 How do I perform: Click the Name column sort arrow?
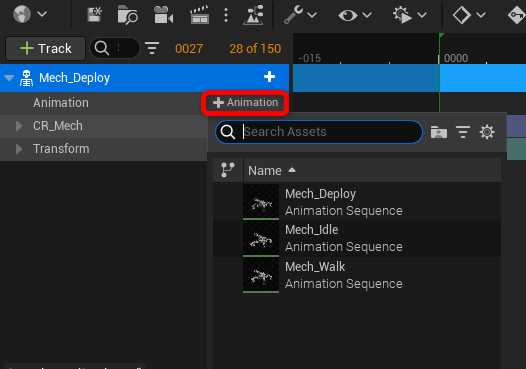292,170
